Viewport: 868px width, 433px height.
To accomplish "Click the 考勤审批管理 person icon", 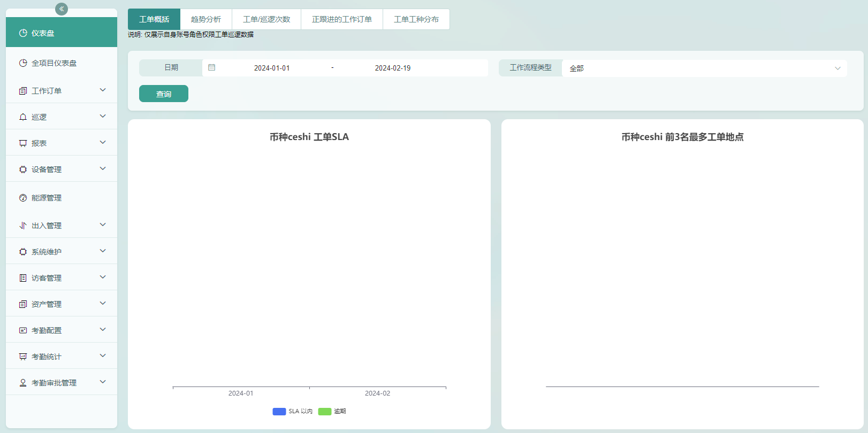I will [x=23, y=383].
